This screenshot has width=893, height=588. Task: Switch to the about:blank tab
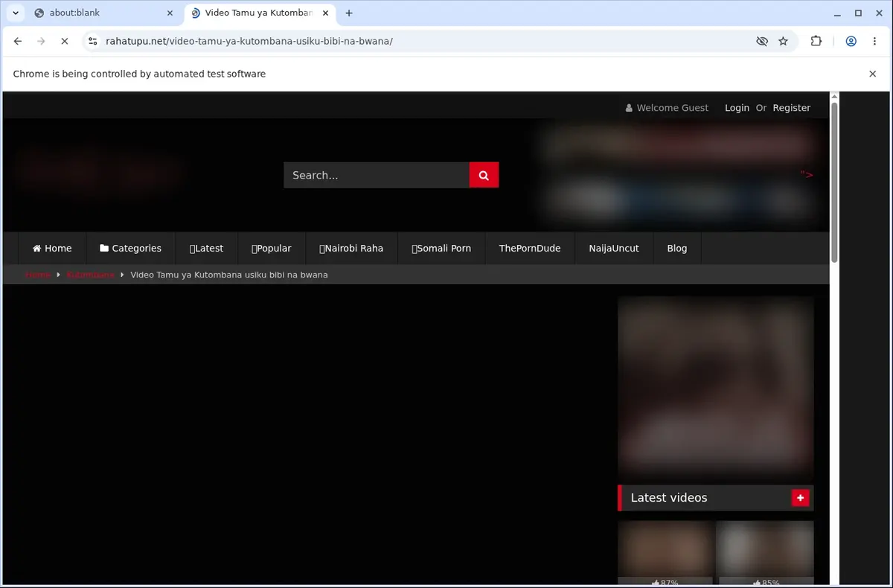[104, 13]
